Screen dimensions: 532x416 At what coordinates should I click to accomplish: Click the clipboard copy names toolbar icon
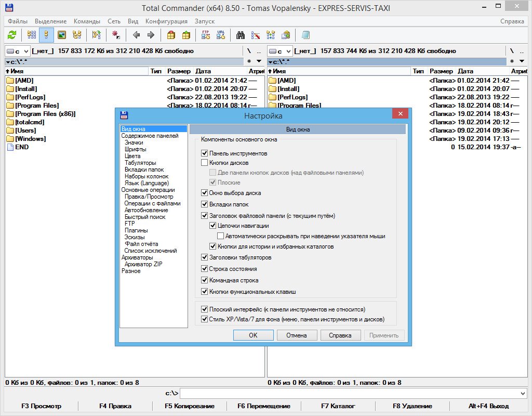point(286,35)
